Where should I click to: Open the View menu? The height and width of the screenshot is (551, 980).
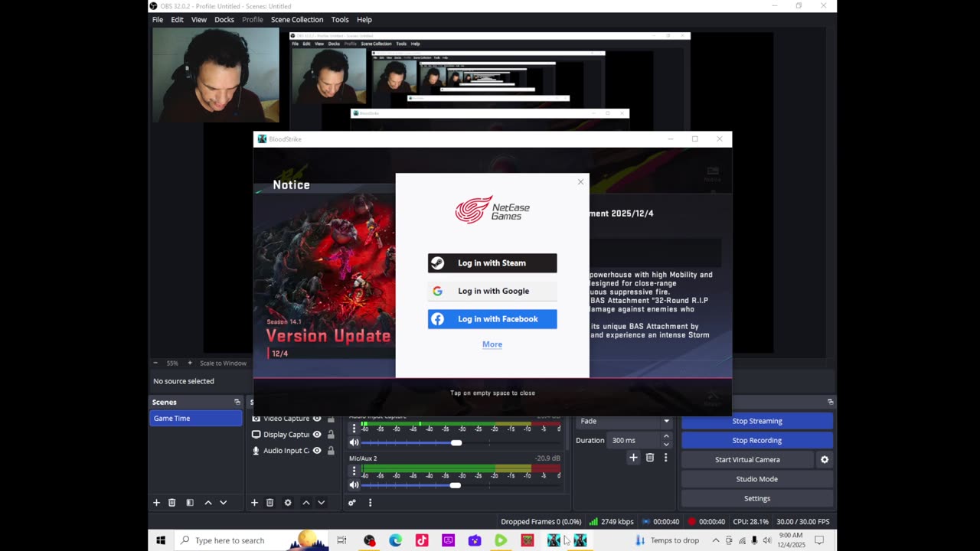[199, 20]
